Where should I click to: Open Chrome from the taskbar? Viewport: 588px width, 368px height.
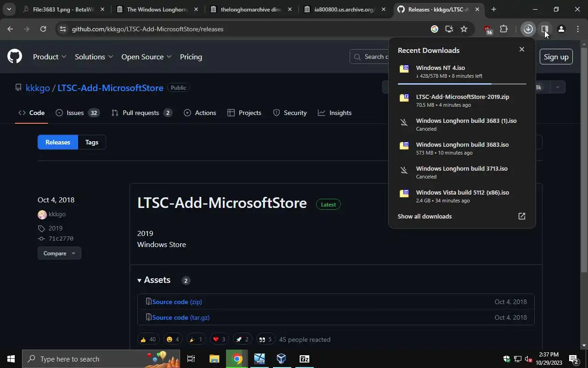[237, 359]
